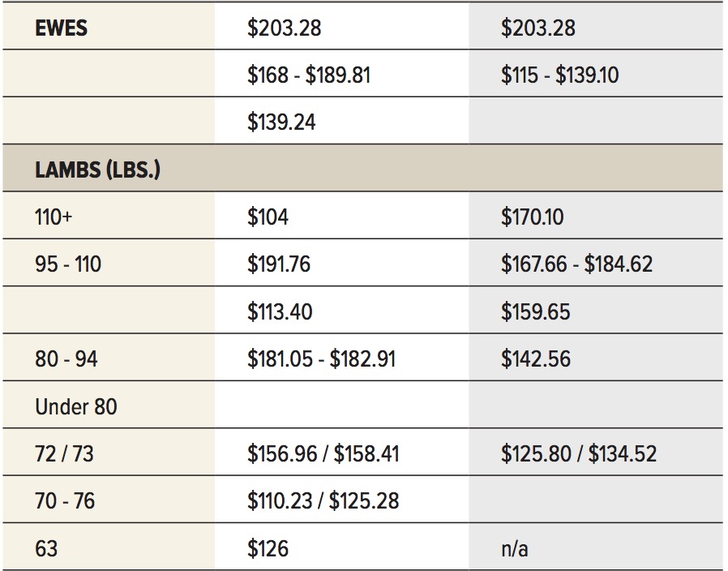The height and width of the screenshot is (571, 728).
Task: Select the 95 - 110 weight label
Action: point(68,264)
